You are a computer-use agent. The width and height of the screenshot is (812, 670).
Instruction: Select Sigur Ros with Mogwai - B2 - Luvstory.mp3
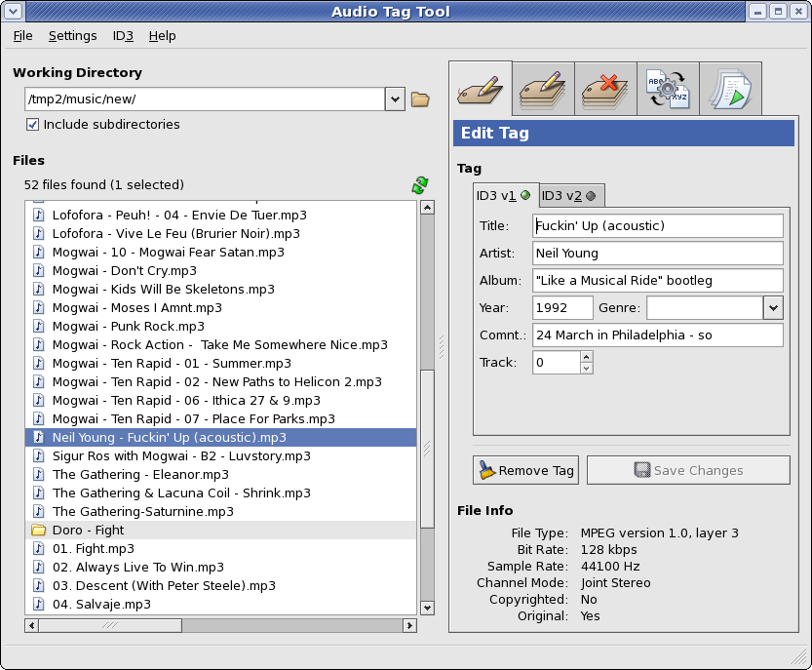click(x=220, y=456)
